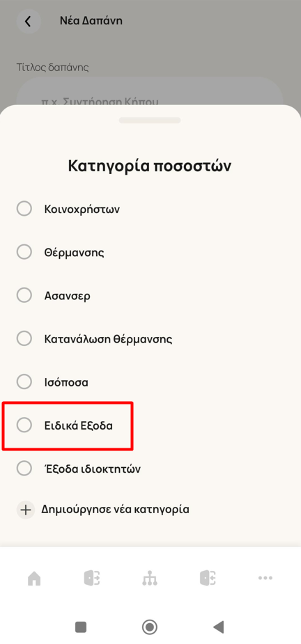Screen dimensions: 301x644
Task: Tap Android square recent apps button
Action: coord(81,627)
